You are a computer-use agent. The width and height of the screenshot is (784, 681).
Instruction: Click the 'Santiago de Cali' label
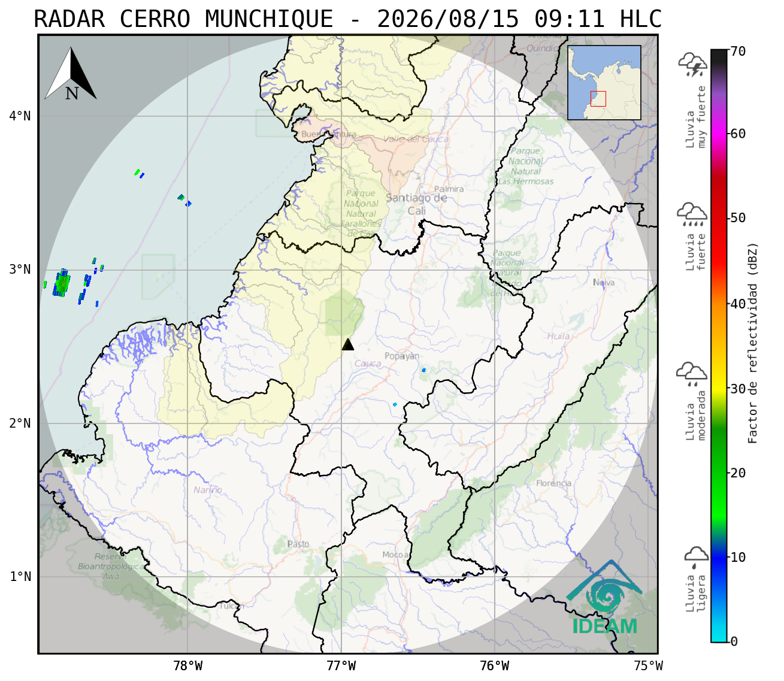click(x=417, y=204)
